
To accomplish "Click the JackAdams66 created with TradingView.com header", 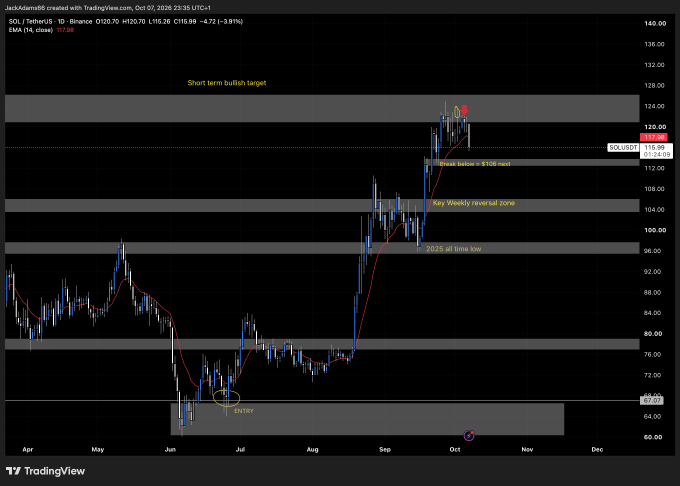I will coord(108,8).
